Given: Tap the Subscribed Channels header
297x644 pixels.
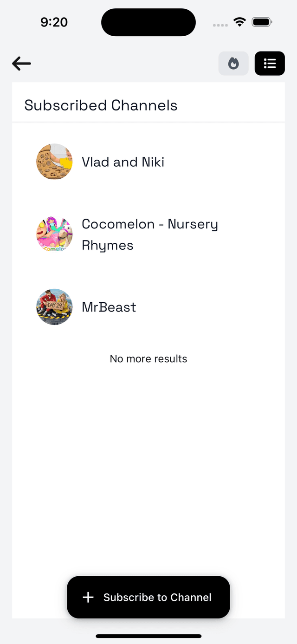Looking at the screenshot, I should 101,105.
